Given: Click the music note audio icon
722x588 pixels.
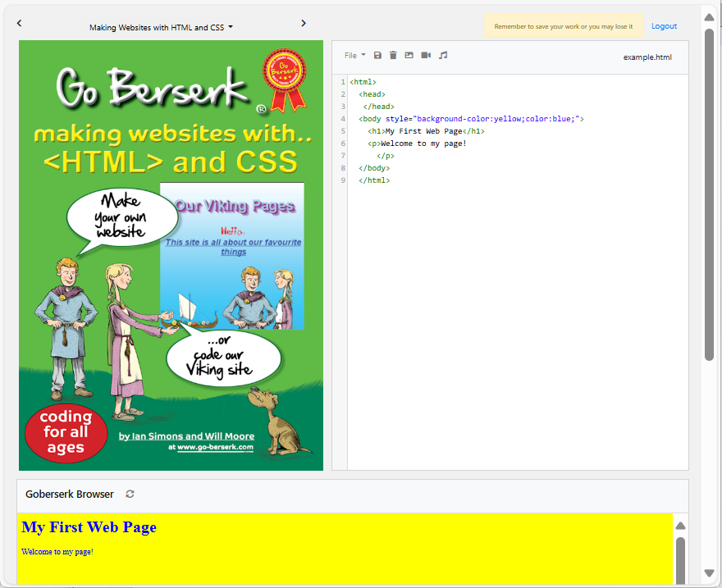Looking at the screenshot, I should tap(443, 55).
